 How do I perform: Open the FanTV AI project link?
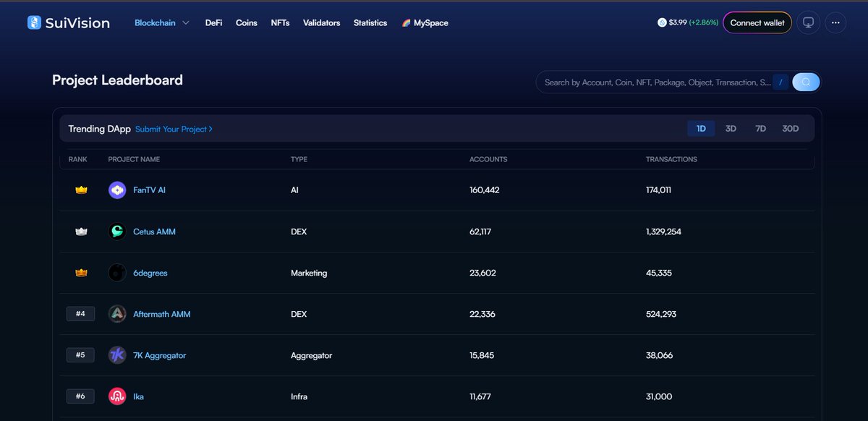pyautogui.click(x=149, y=190)
